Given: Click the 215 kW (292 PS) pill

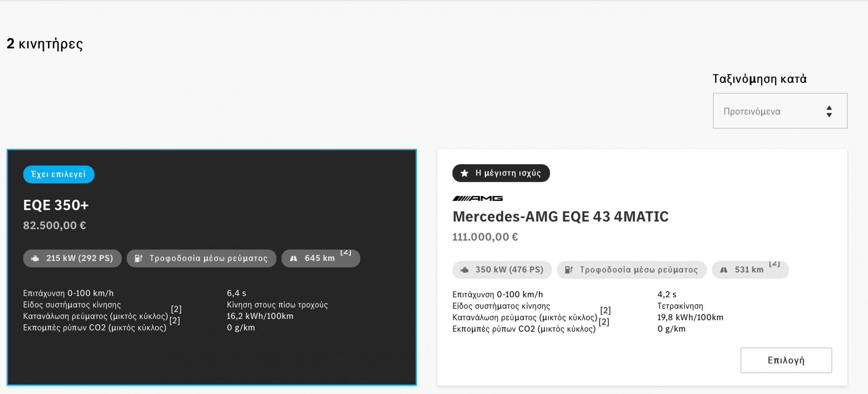Looking at the screenshot, I should [x=72, y=258].
